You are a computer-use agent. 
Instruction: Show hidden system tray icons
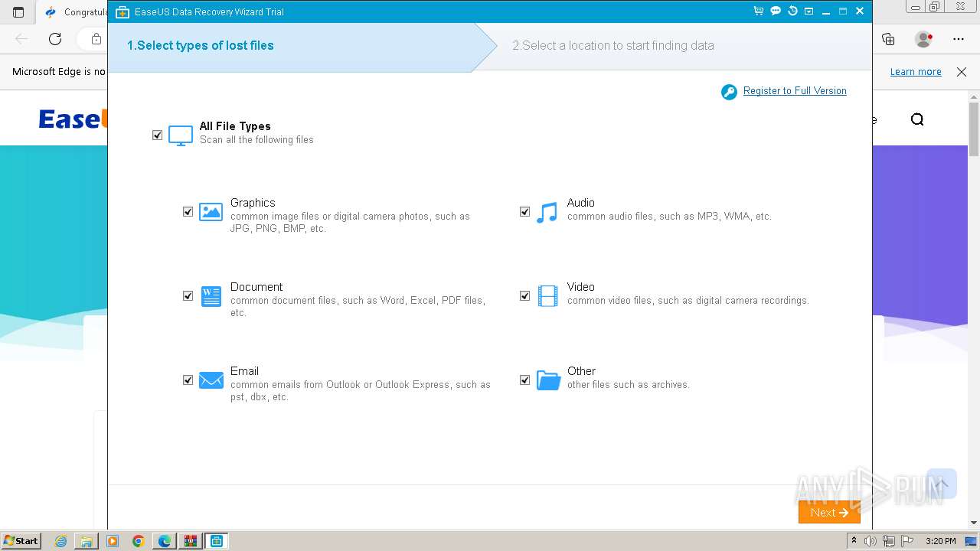(x=854, y=541)
